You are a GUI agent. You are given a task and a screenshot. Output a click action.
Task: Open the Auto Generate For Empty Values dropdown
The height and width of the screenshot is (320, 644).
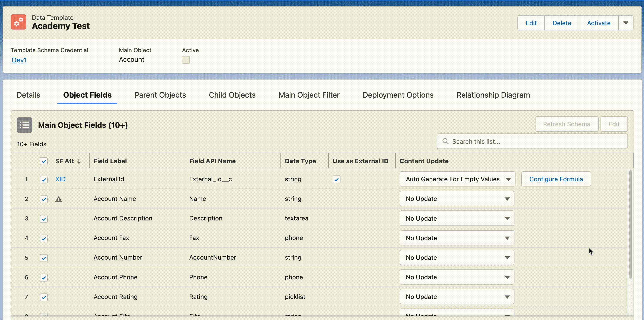[x=457, y=179]
